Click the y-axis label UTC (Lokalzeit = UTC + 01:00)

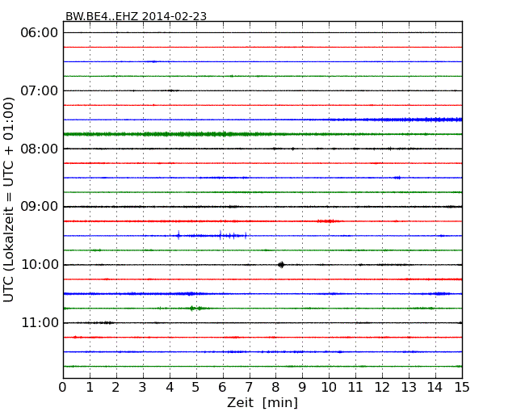(10, 199)
